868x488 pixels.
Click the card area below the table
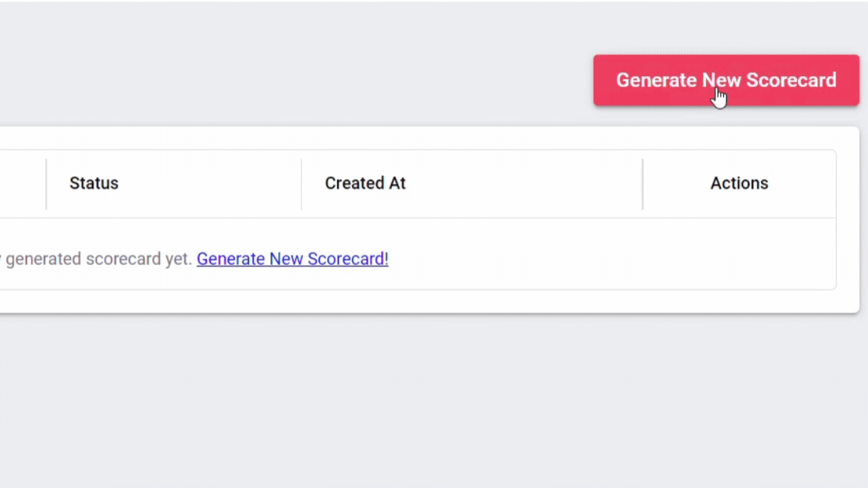coord(452,300)
